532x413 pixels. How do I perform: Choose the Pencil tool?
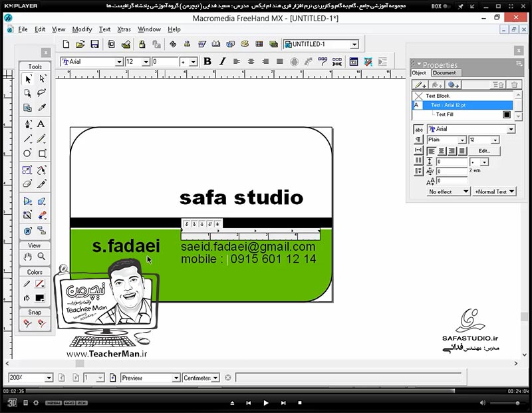click(41, 138)
